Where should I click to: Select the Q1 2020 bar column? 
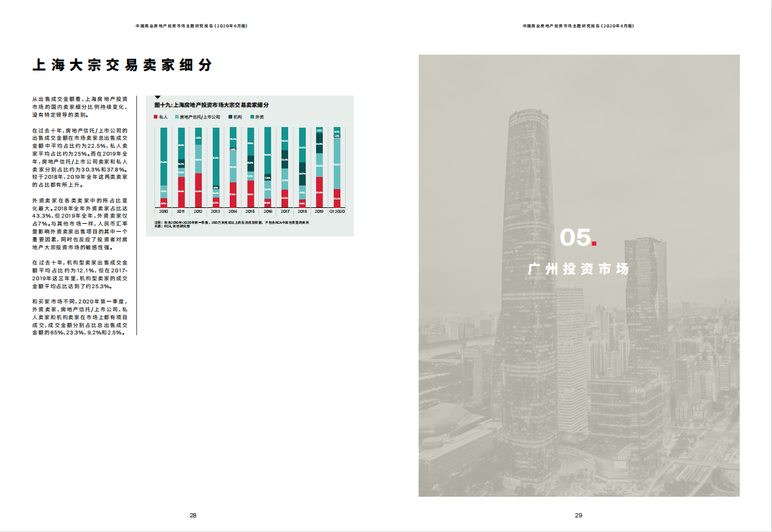[x=337, y=167]
